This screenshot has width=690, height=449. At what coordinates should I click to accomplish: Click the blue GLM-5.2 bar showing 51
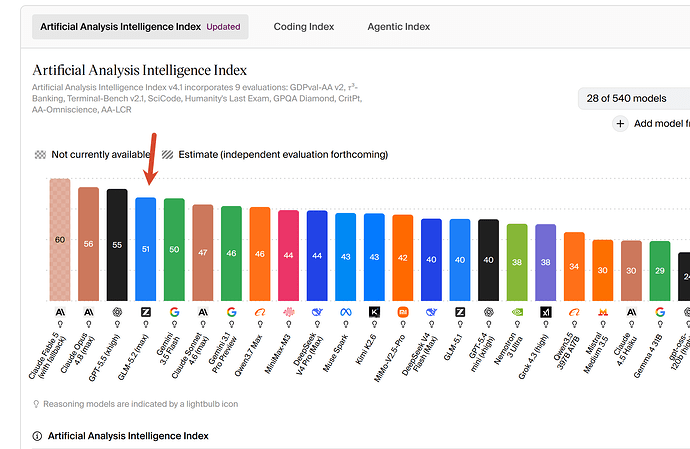pyautogui.click(x=146, y=249)
